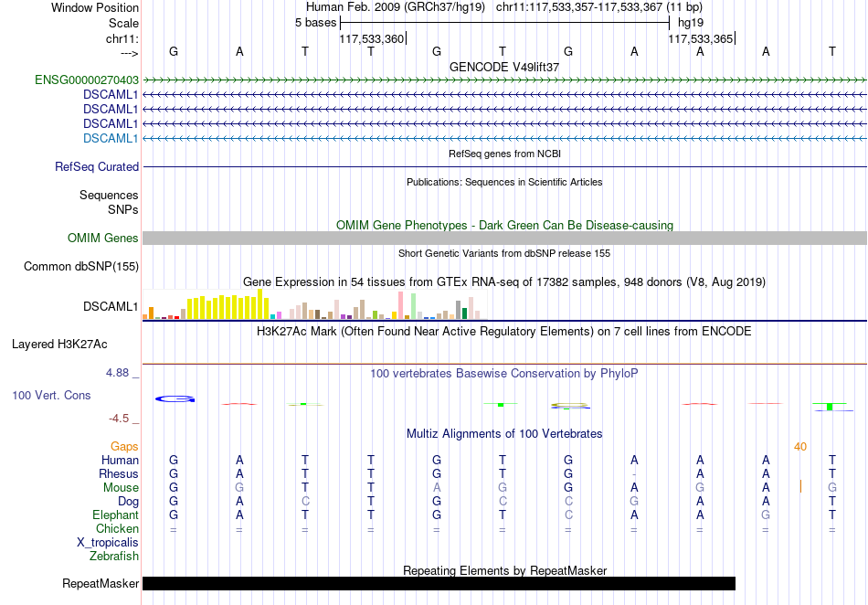Select the Elephant alignment row label
This screenshot has height=605, width=868.
[x=116, y=515]
